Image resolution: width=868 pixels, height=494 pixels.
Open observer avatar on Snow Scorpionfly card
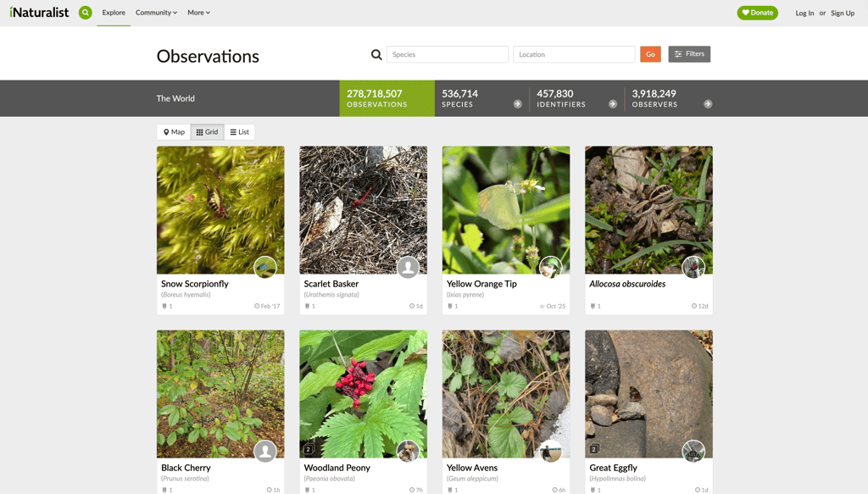click(x=265, y=267)
